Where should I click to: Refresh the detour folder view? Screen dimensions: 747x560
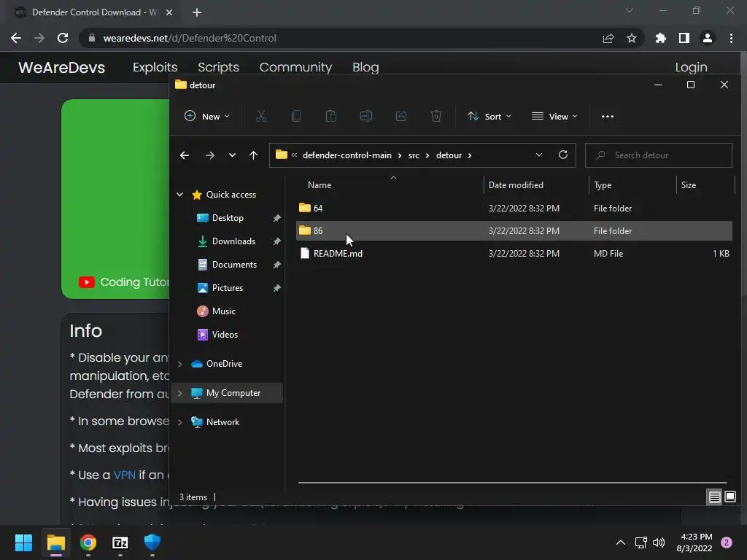[562, 155]
